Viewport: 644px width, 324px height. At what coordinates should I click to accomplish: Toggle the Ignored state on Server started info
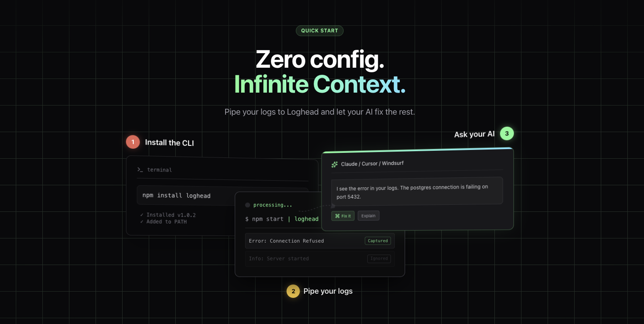point(379,259)
